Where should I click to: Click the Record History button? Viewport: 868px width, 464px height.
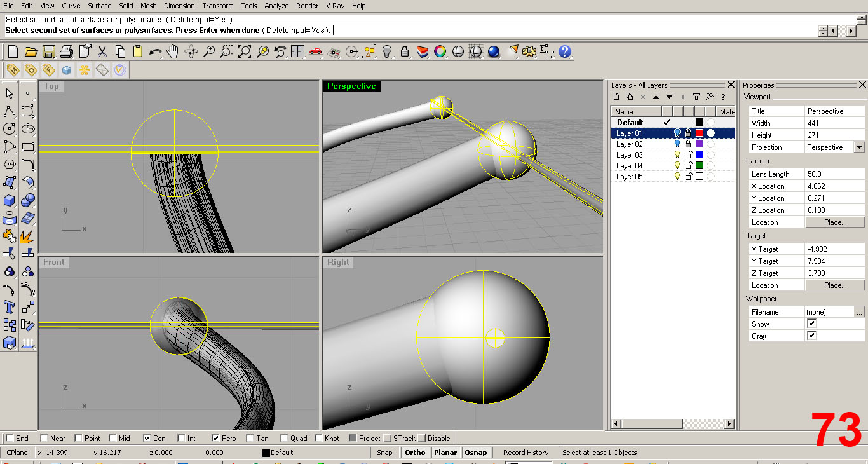(526, 453)
